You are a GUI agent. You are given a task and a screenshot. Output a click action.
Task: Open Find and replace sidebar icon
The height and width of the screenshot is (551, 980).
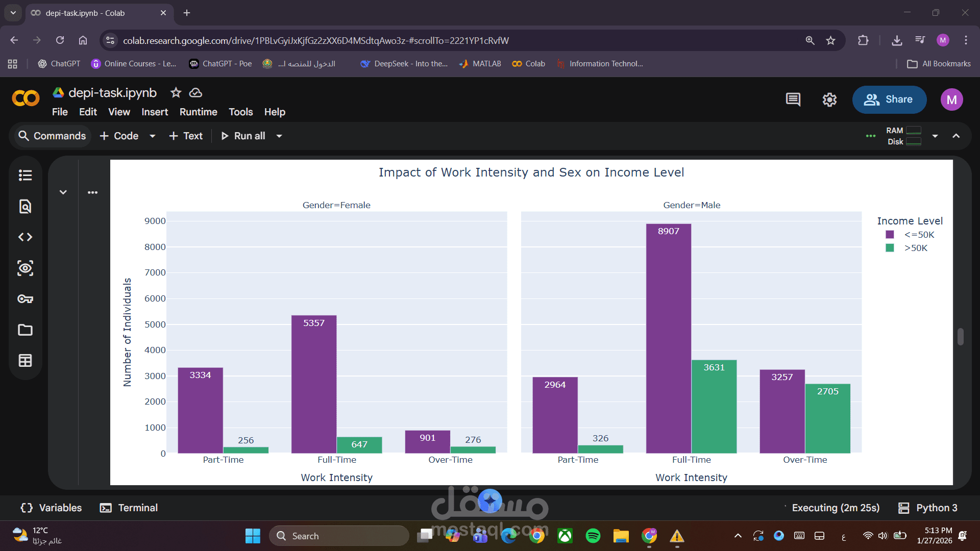[25, 206]
